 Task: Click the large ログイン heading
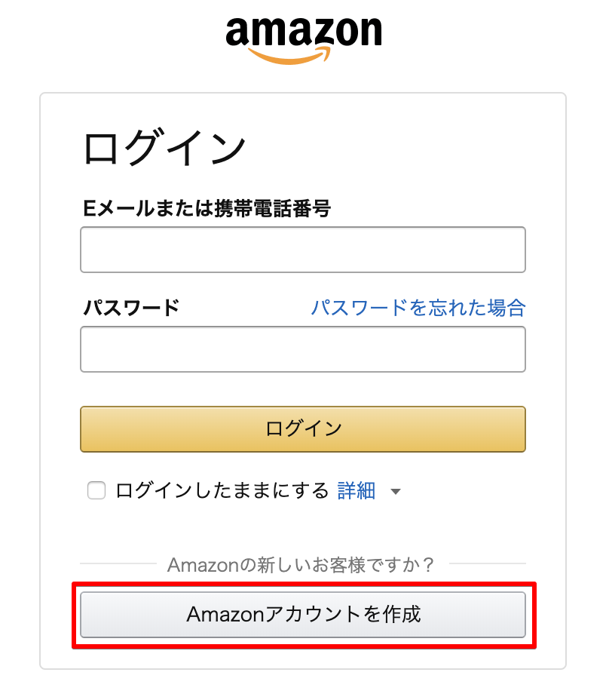coord(164,147)
